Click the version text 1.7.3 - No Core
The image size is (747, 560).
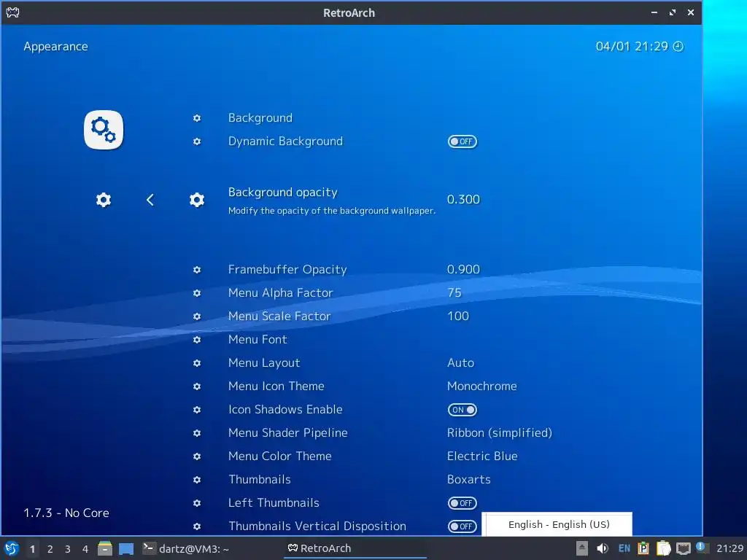[66, 513]
